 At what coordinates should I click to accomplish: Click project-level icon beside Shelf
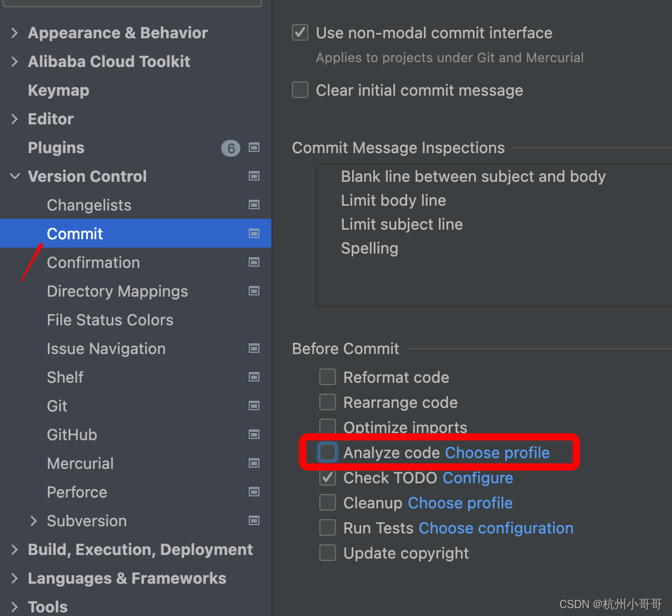point(254,377)
